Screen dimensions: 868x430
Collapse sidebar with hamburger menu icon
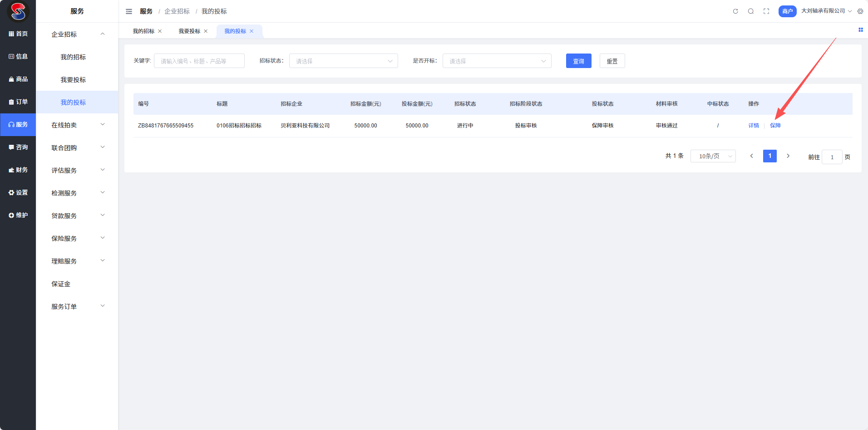click(129, 11)
